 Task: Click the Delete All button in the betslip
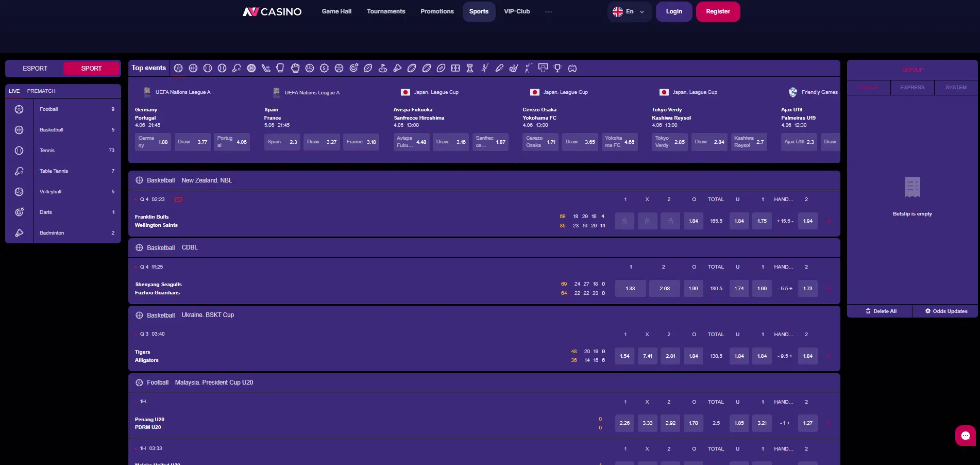point(881,311)
